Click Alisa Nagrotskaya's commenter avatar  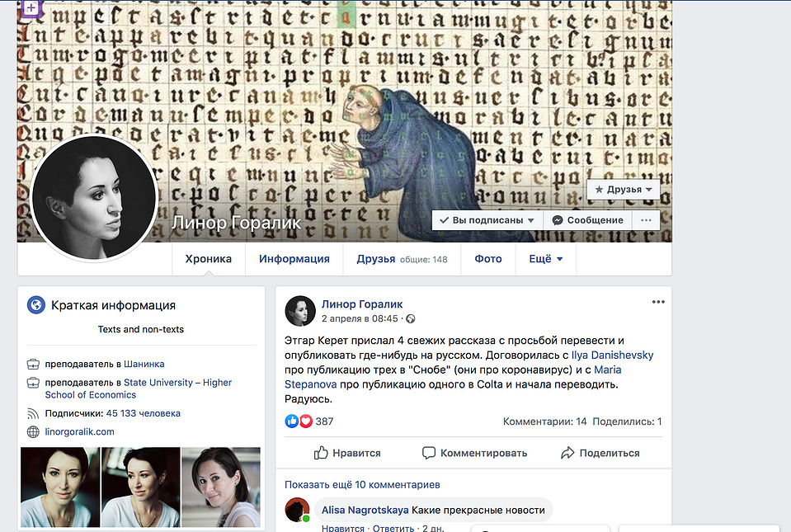[297, 510]
